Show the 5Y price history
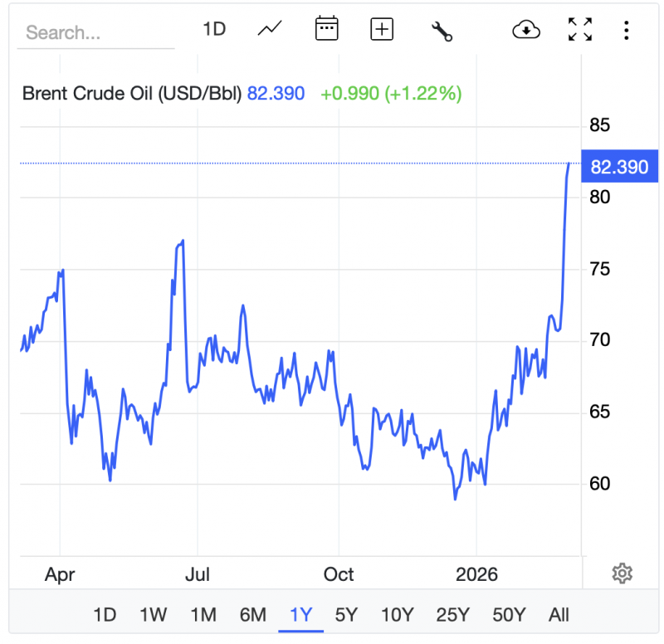The image size is (664, 644). [x=346, y=615]
